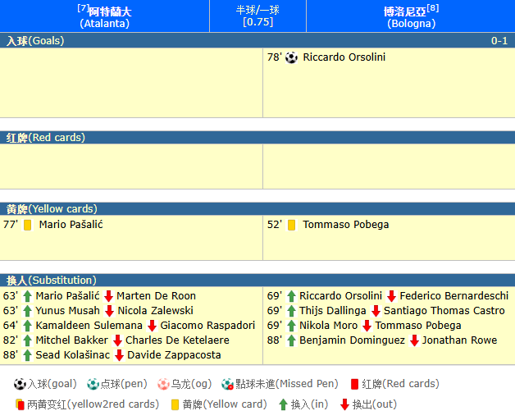The height and width of the screenshot is (420, 515).
Task: Click green in-arrow before Mitchel Bakker
Action: pyautogui.click(x=27, y=340)
